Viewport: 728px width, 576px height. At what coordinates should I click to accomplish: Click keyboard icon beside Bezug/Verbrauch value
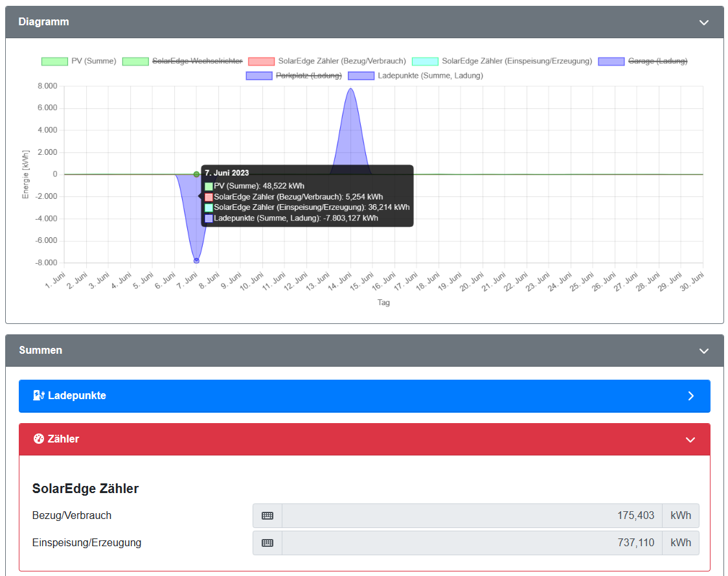coord(267,516)
